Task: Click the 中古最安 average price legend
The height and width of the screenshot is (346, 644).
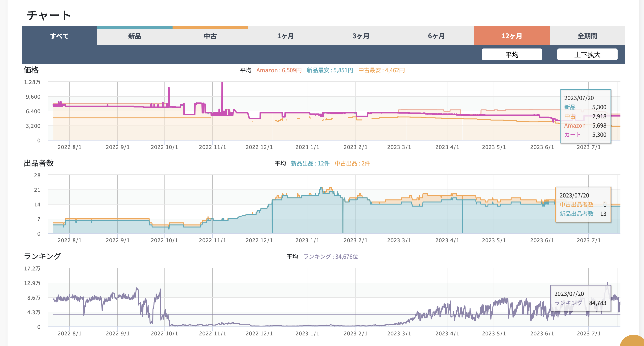Action: (x=381, y=70)
